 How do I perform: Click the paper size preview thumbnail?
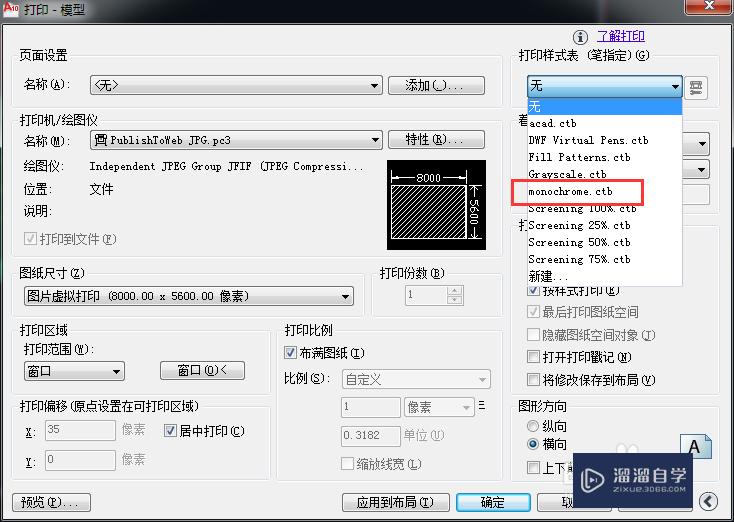[x=436, y=205]
